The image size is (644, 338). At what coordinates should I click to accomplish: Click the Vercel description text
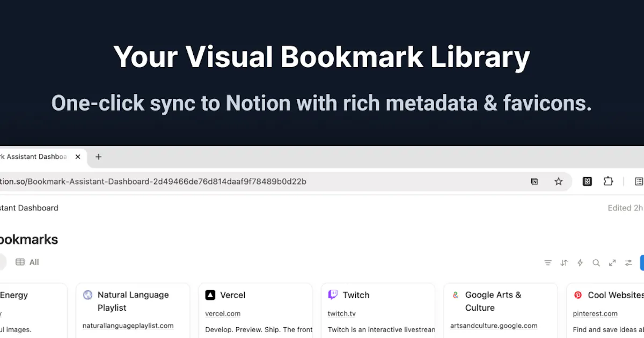pyautogui.click(x=259, y=330)
